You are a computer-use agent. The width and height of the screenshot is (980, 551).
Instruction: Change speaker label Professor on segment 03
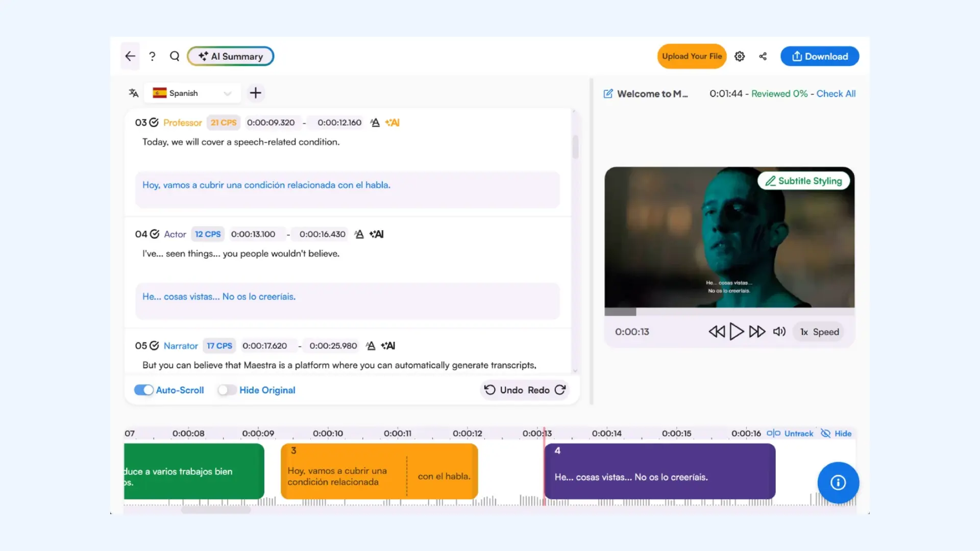183,122
